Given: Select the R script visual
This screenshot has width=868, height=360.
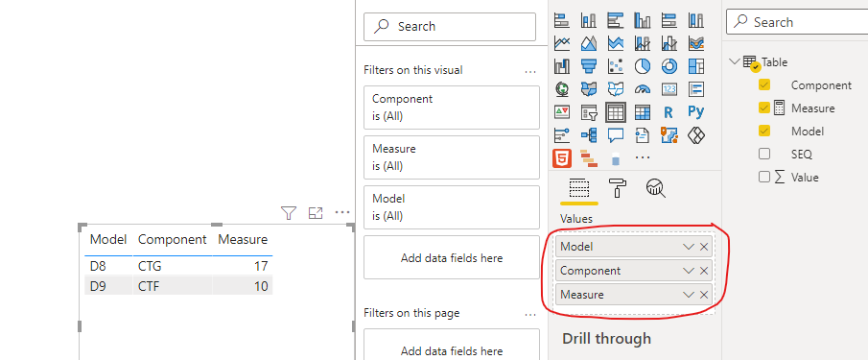Looking at the screenshot, I should point(669,112).
